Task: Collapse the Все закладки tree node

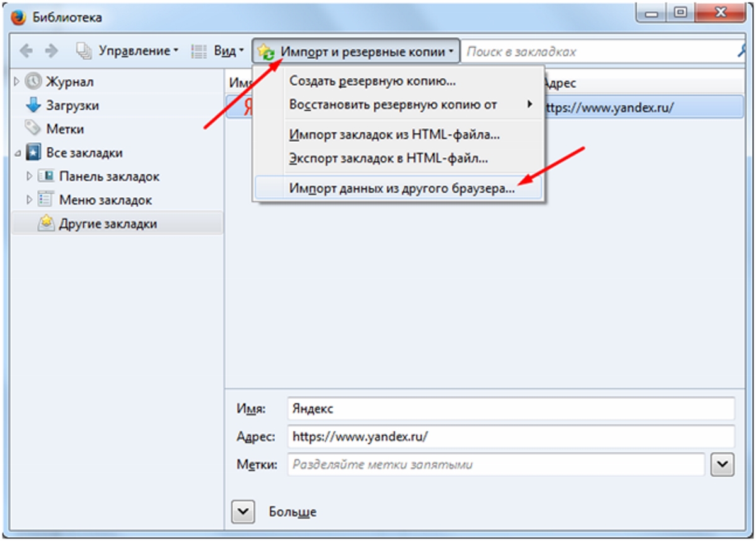Action: tap(17, 153)
